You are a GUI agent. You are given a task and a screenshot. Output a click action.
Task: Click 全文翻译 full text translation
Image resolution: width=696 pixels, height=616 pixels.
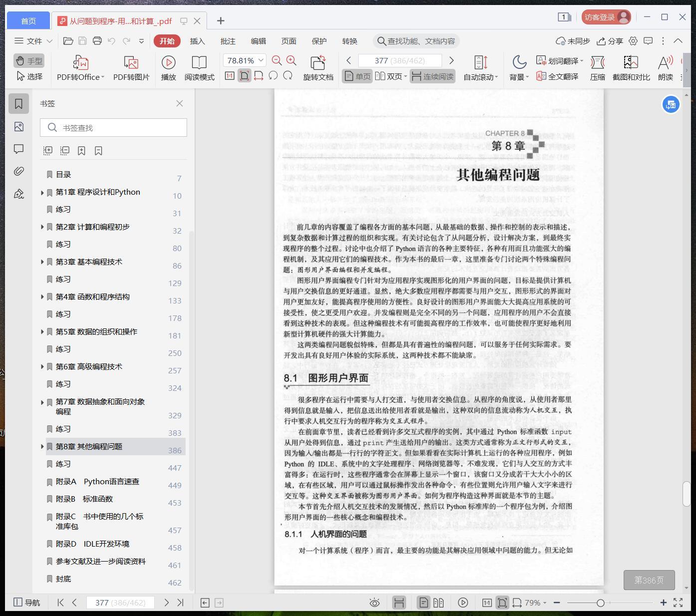pos(557,76)
